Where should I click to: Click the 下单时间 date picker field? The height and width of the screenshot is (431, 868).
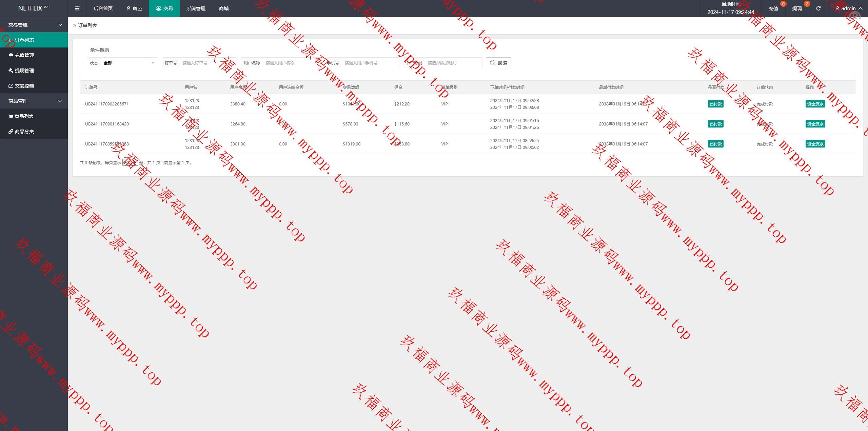(453, 63)
